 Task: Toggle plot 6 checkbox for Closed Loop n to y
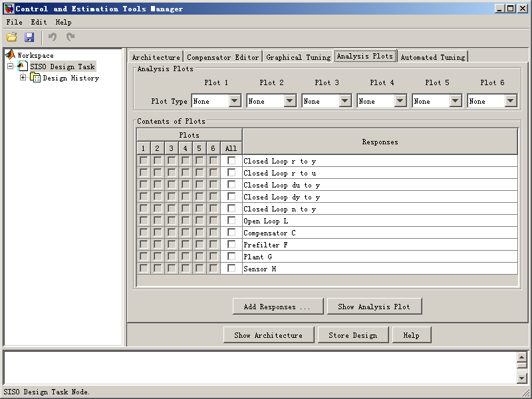(x=213, y=209)
